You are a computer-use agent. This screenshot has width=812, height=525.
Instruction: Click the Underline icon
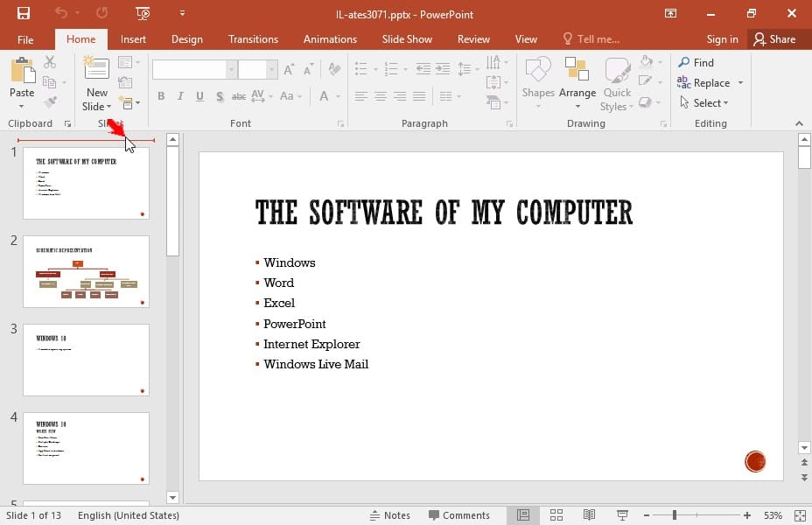199,97
